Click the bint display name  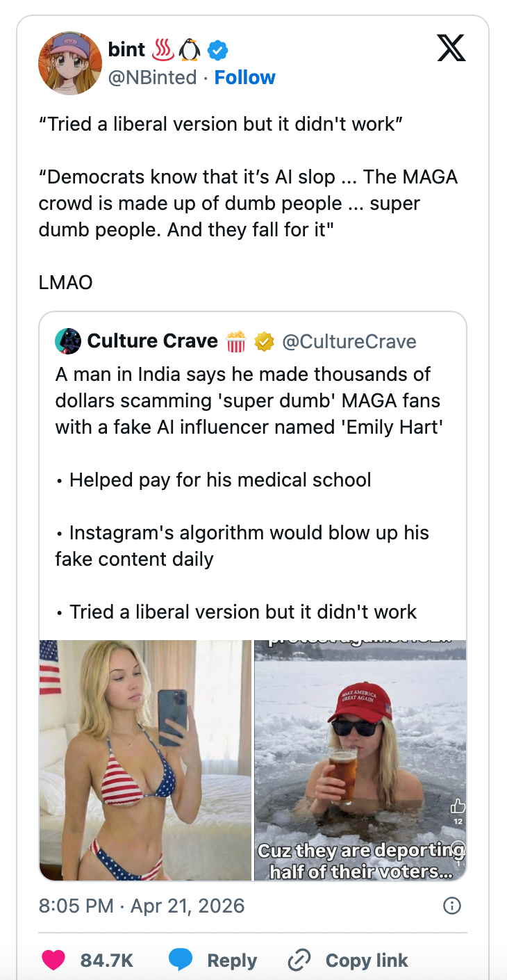(x=127, y=50)
